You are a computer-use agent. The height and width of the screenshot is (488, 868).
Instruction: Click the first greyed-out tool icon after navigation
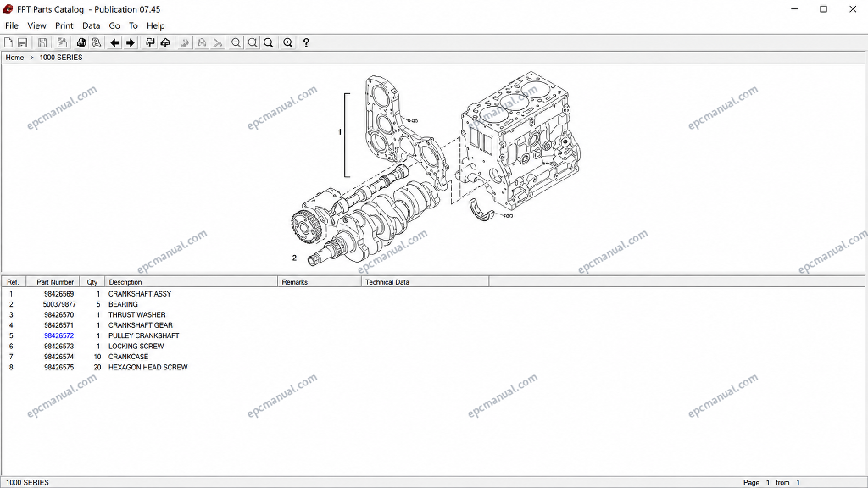pyautogui.click(x=185, y=42)
